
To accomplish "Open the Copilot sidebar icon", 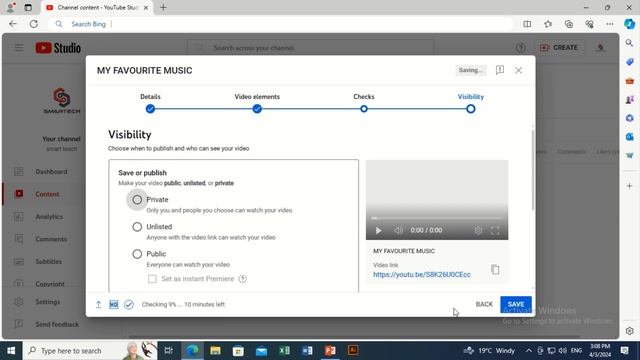I will (x=629, y=24).
